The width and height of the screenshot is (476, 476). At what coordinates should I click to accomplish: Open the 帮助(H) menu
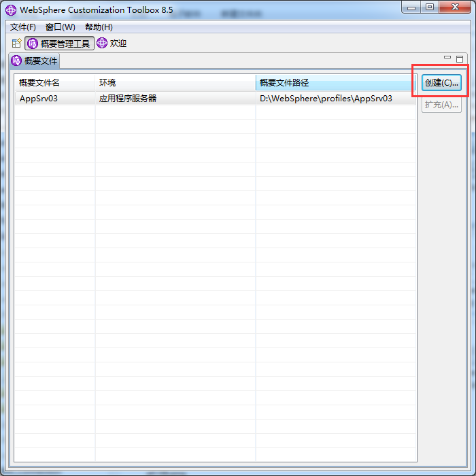click(99, 27)
